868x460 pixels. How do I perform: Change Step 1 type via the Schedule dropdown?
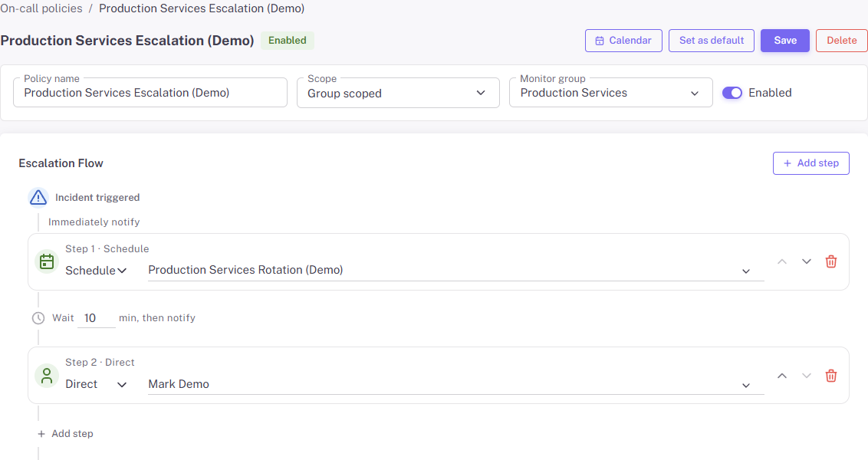(x=97, y=270)
